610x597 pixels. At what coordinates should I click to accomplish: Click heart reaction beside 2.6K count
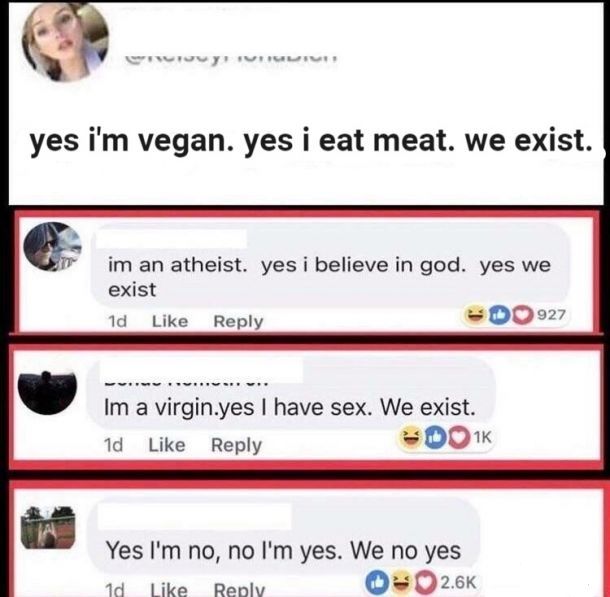coord(426,583)
